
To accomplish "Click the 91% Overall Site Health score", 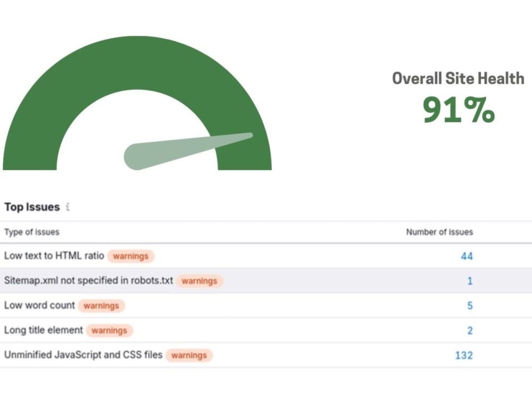I will [459, 110].
